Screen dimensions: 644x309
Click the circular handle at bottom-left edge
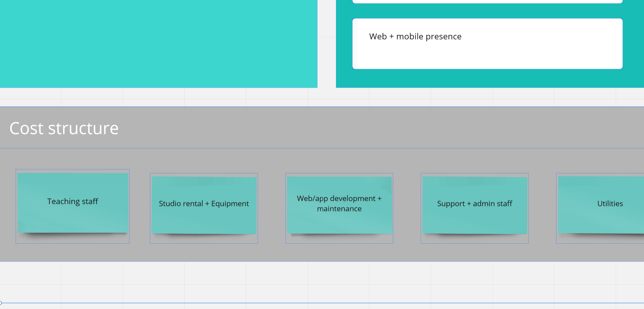pyautogui.click(x=1, y=303)
